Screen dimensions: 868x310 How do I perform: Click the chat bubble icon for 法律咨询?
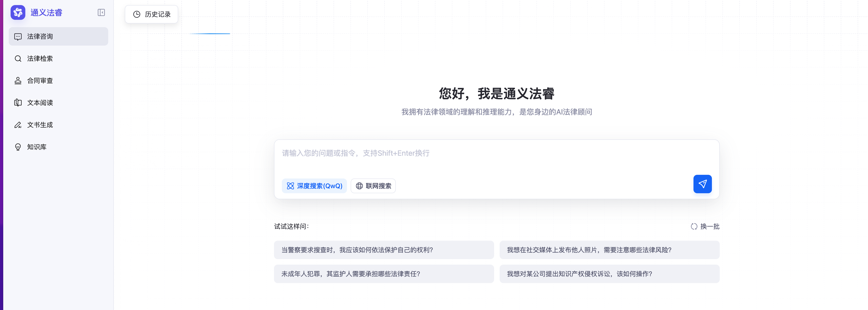pos(18,36)
